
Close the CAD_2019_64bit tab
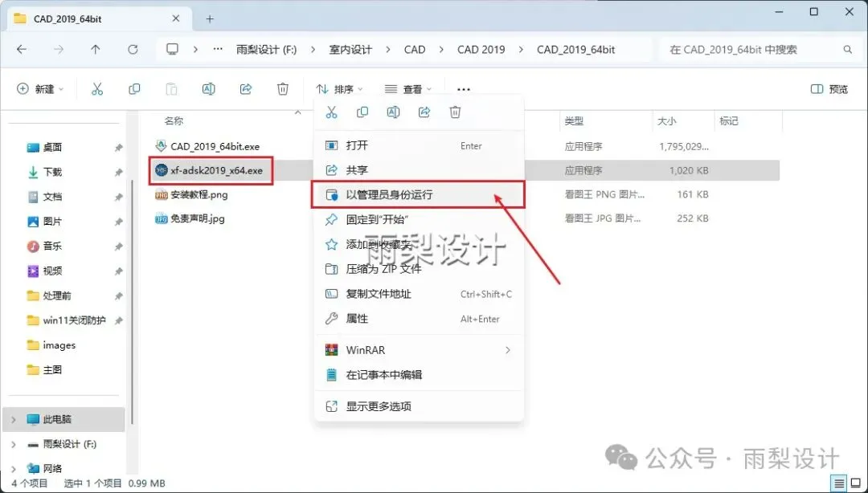click(x=176, y=18)
